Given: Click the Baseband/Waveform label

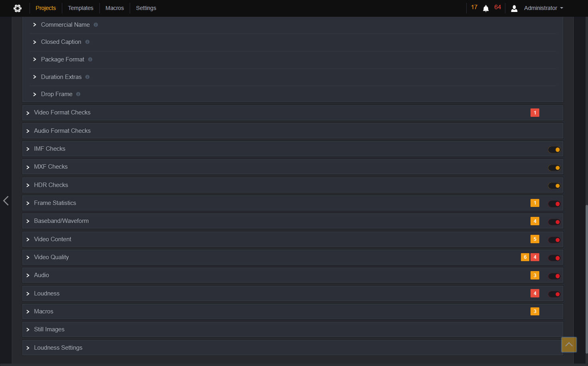Looking at the screenshot, I should (61, 221).
